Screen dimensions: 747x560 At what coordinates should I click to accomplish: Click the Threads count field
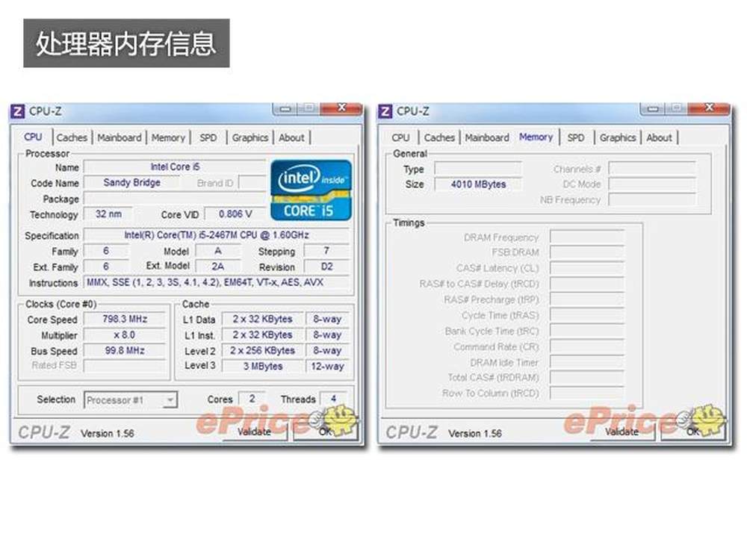[334, 399]
